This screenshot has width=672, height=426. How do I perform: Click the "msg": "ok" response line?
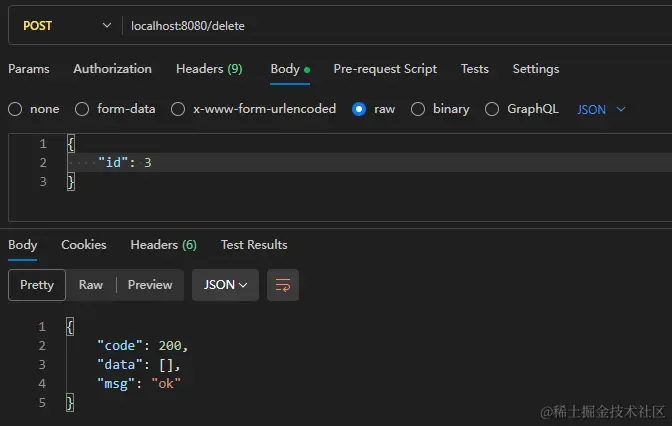[139, 384]
